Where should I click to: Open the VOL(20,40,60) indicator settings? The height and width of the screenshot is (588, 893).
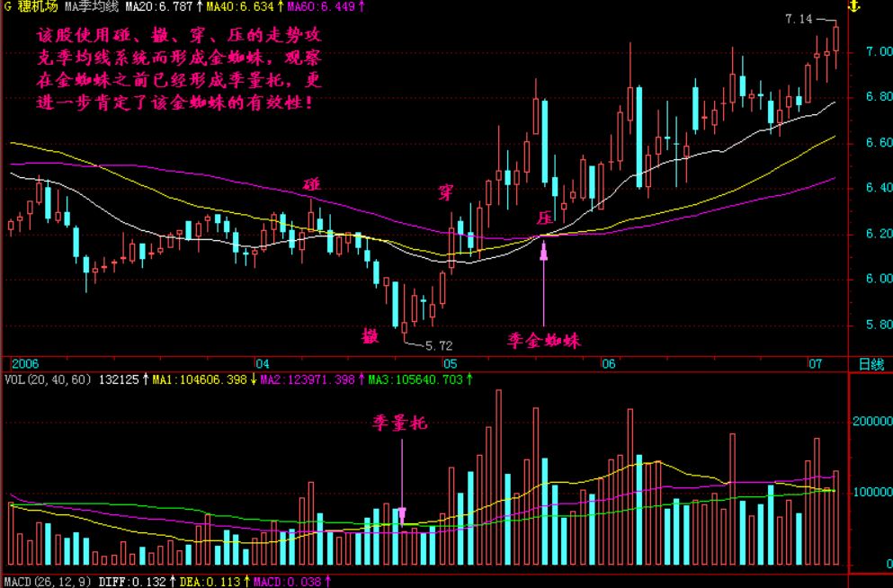point(48,380)
